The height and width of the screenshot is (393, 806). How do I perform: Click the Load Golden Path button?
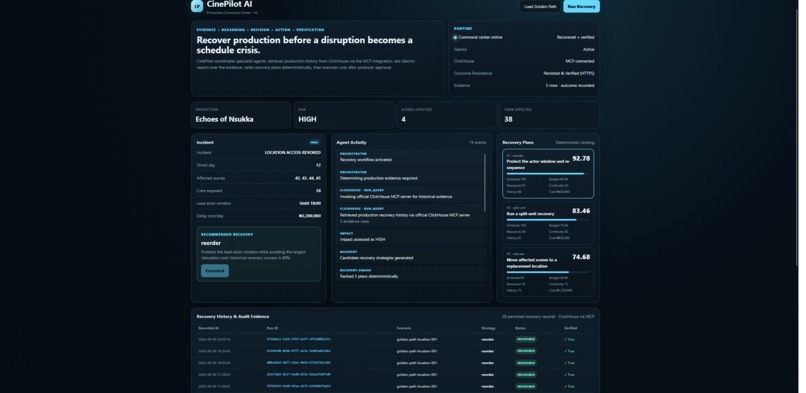point(540,7)
